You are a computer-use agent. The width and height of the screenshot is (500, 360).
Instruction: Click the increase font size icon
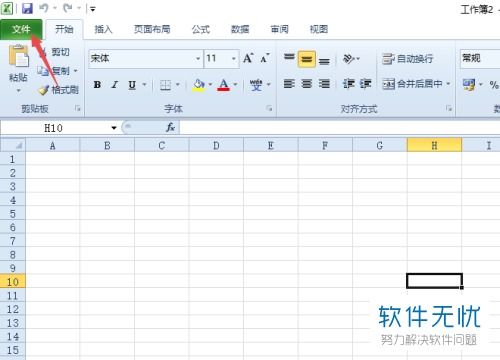pos(248,58)
